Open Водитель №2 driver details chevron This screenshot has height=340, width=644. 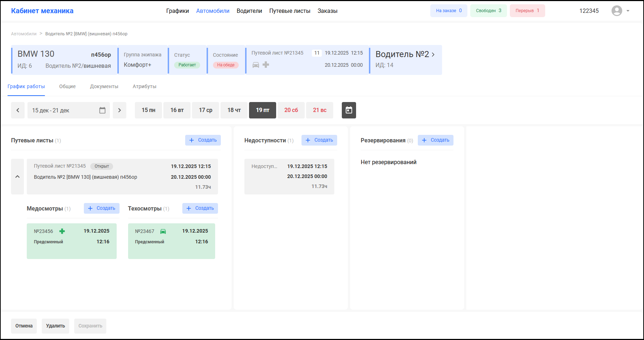(x=433, y=55)
